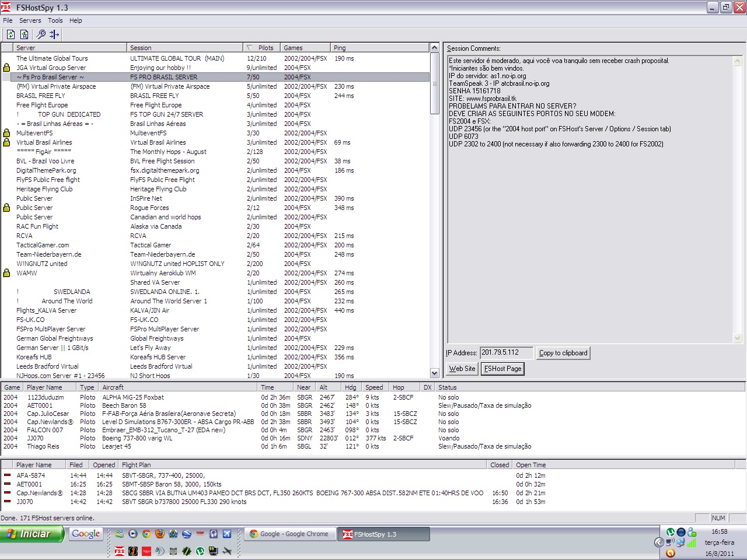
Task: Open the Tools menu
Action: tap(55, 20)
